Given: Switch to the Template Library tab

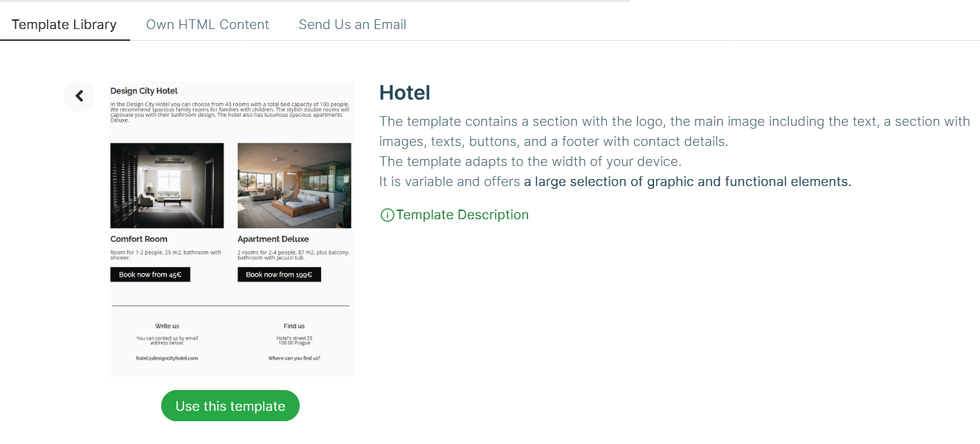Looking at the screenshot, I should [64, 25].
